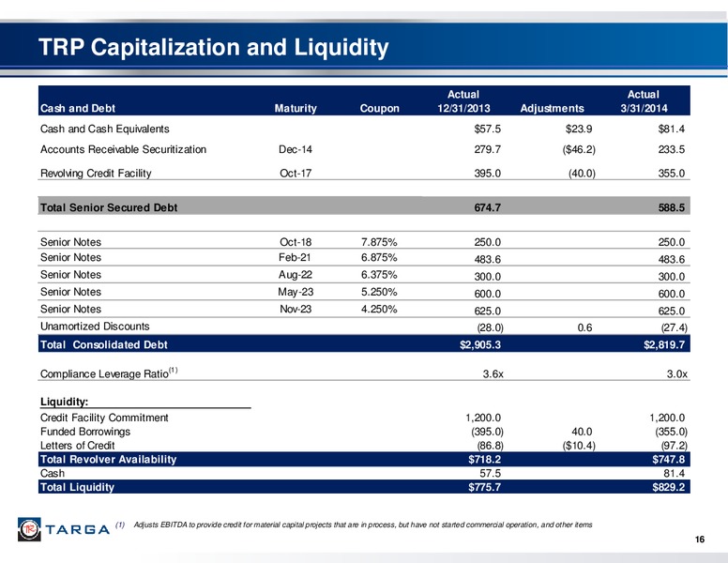The image size is (728, 563).
Task: Click the 'Feb-21' maturity cell
Action: [x=295, y=258]
